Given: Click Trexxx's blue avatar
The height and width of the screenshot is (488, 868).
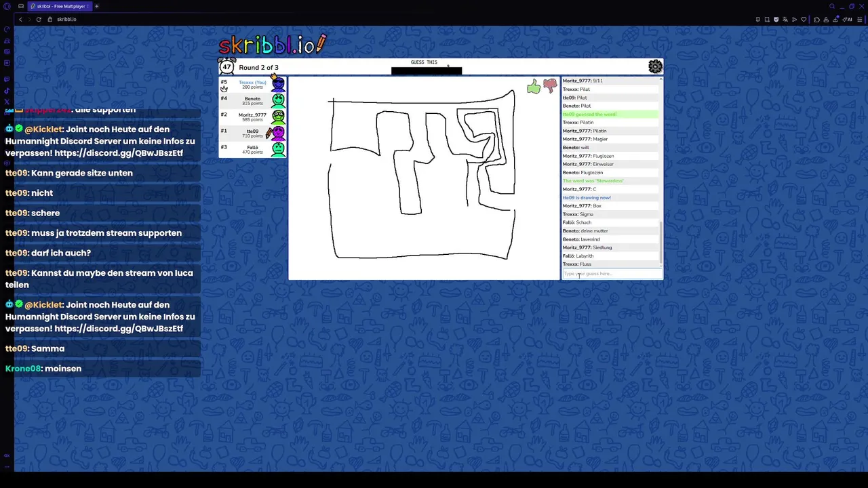Looking at the screenshot, I should (278, 84).
